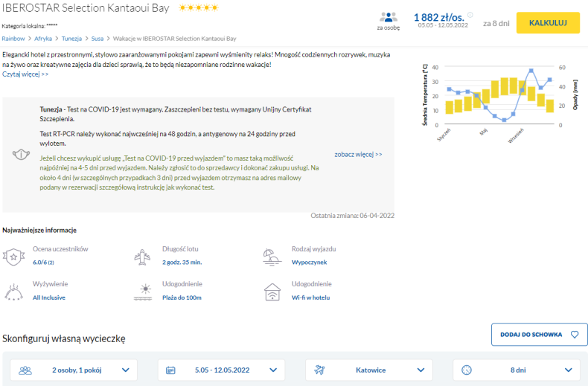Image resolution: width=588 pixels, height=386 pixels.
Task: Click the temperature and rainfall chart
Action: 500,103
